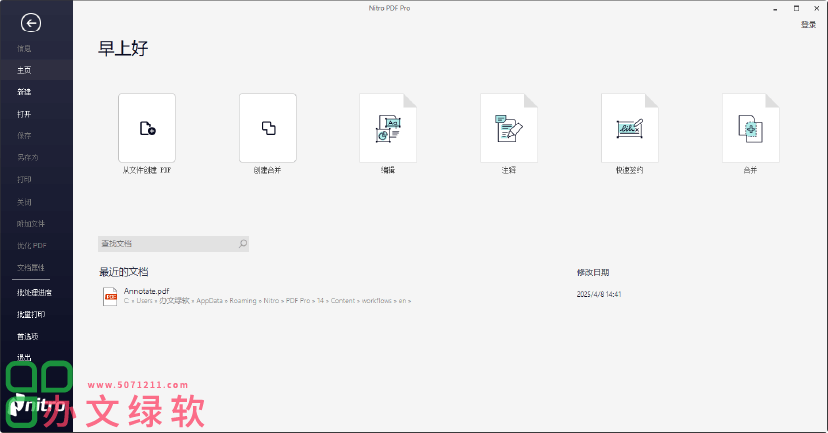Select 新建 in the sidebar
Screen dimensions: 828x433
pos(24,92)
